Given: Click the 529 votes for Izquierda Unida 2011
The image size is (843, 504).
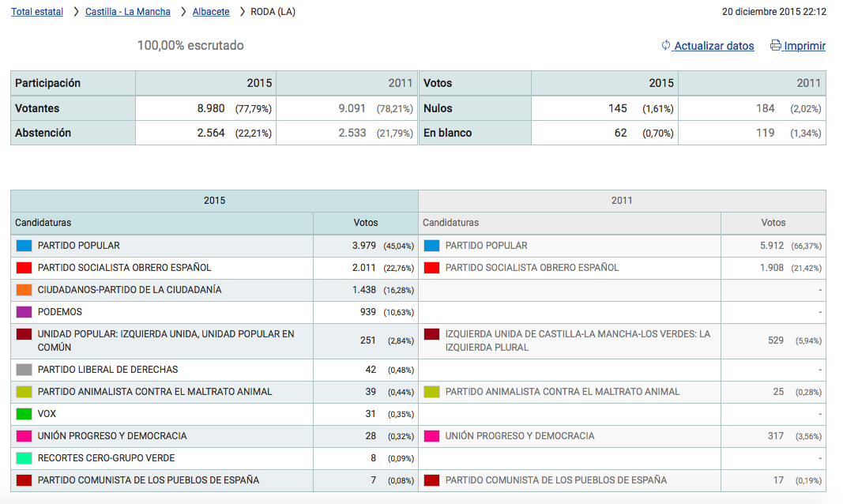Looking at the screenshot, I should tap(776, 340).
